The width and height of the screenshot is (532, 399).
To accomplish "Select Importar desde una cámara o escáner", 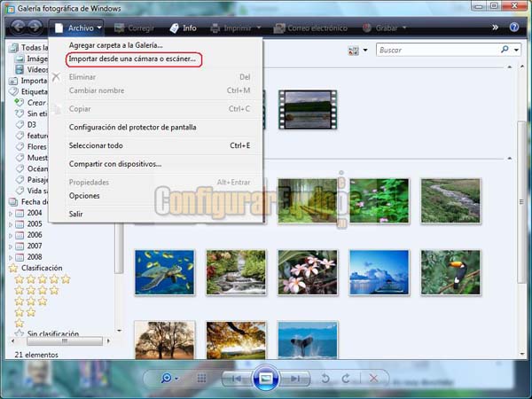I will tap(132, 59).
